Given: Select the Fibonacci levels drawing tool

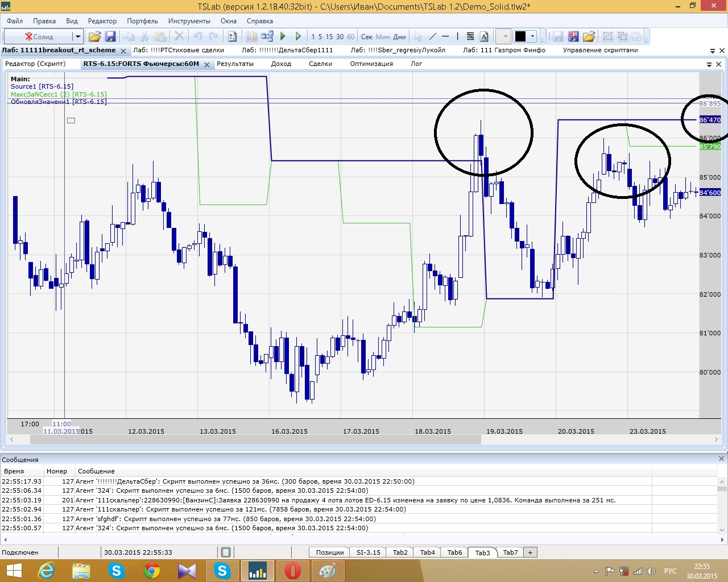Looking at the screenshot, I should 470,36.
